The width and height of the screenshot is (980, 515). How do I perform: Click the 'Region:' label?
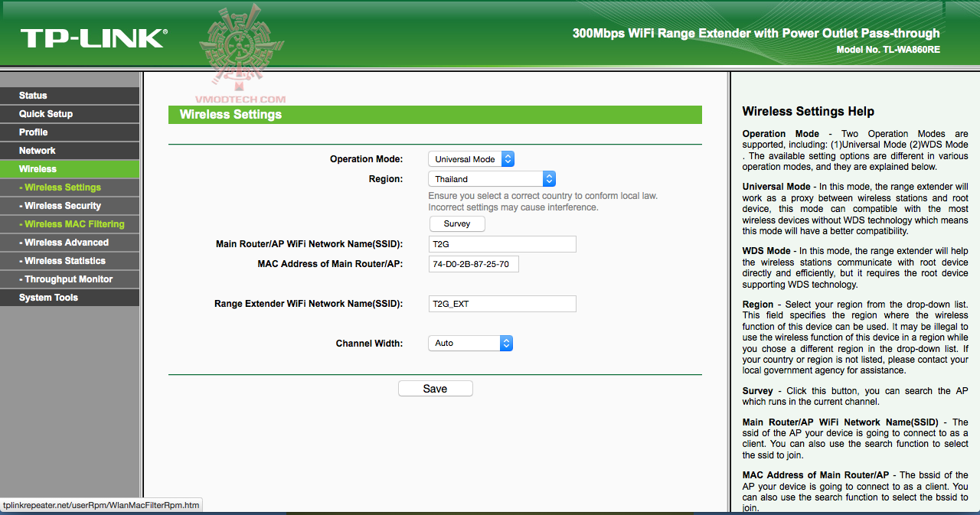[386, 179]
